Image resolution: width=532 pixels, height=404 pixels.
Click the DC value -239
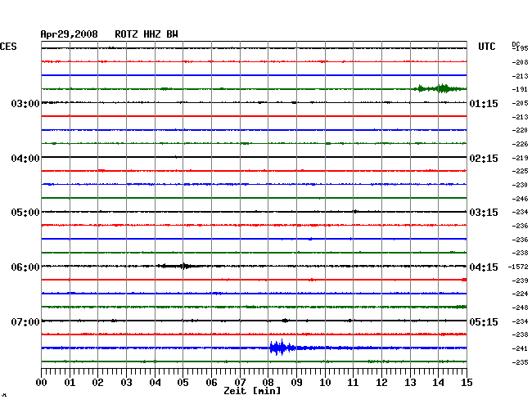click(520, 281)
